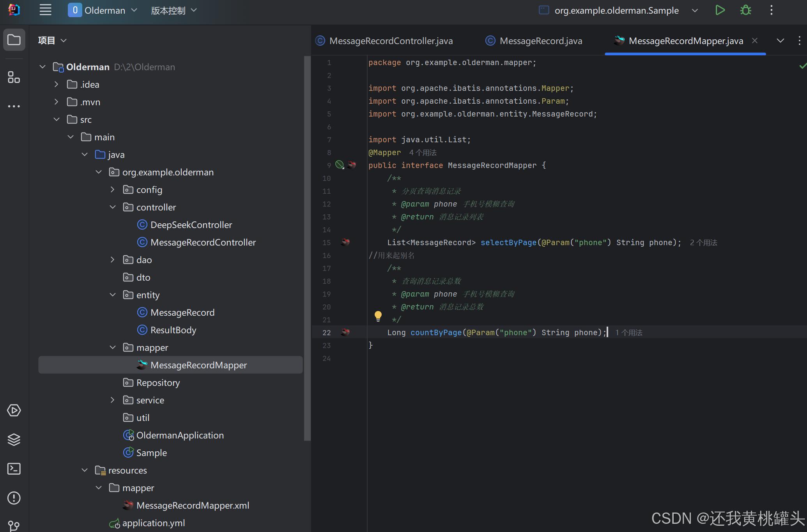
Task: Click MyBatis gutter icon beside selectByPage
Action: 345,242
